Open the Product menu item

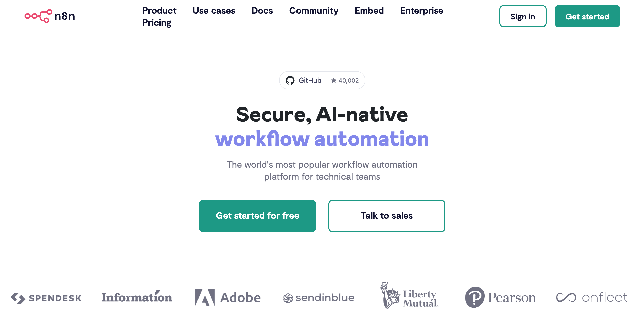[x=160, y=10]
